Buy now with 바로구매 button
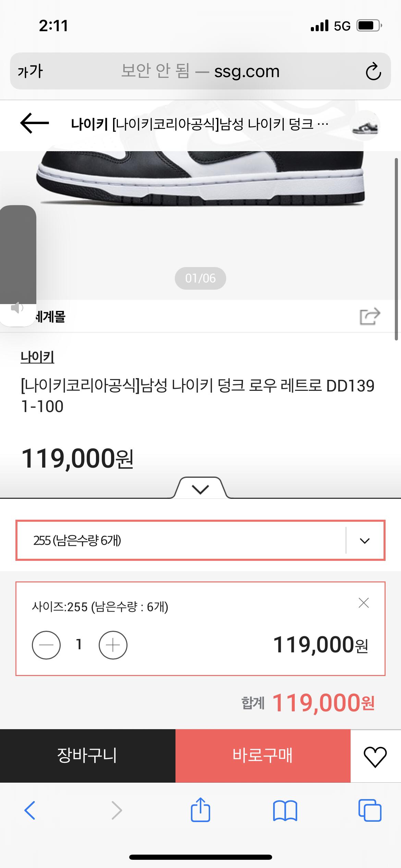 pyautogui.click(x=263, y=756)
